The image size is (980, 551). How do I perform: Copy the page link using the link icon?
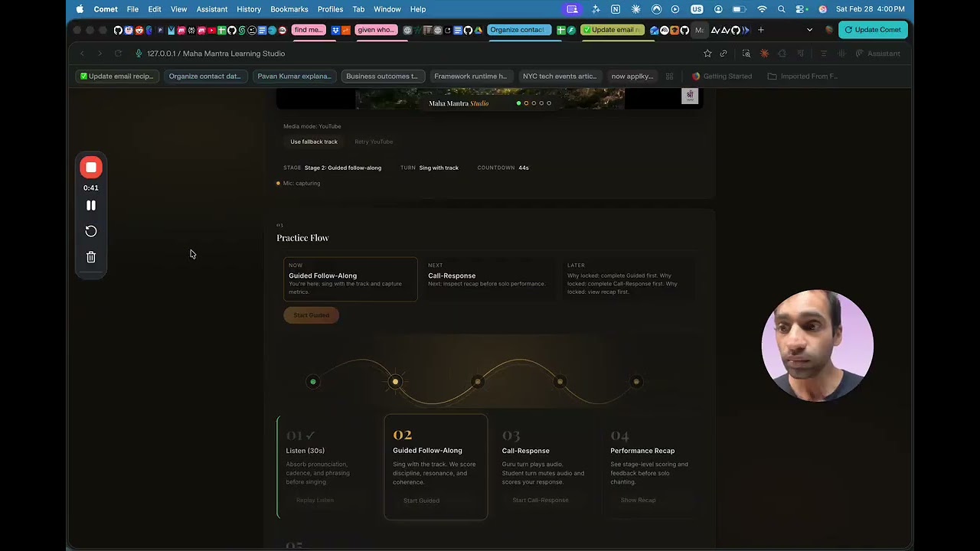pos(724,54)
